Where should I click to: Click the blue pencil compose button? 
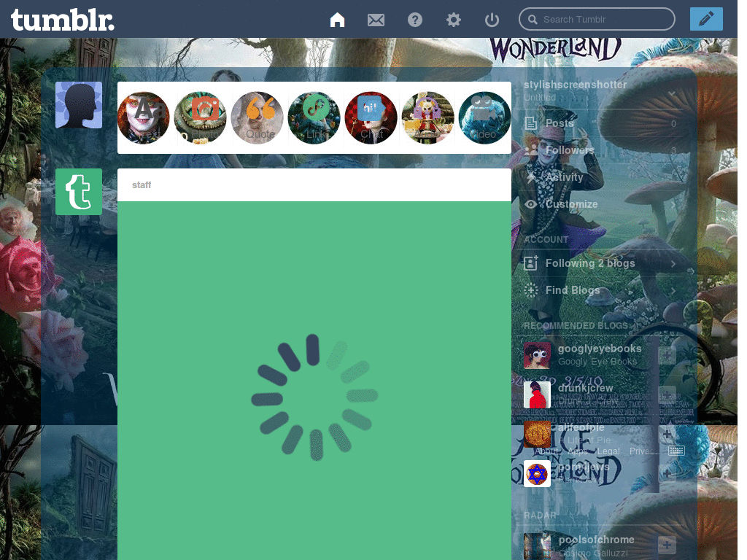[706, 19]
